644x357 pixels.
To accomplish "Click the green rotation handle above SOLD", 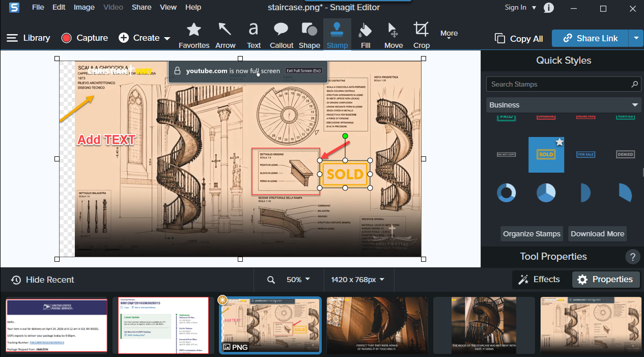I will (345, 136).
